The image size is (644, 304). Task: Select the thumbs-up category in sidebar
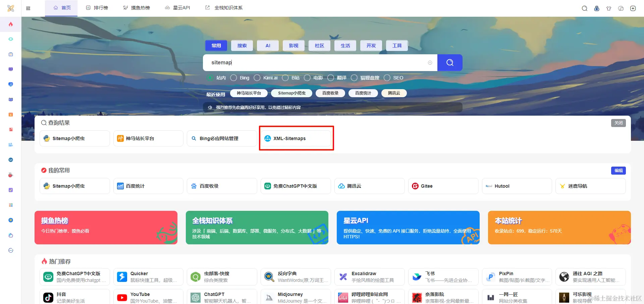click(x=11, y=235)
